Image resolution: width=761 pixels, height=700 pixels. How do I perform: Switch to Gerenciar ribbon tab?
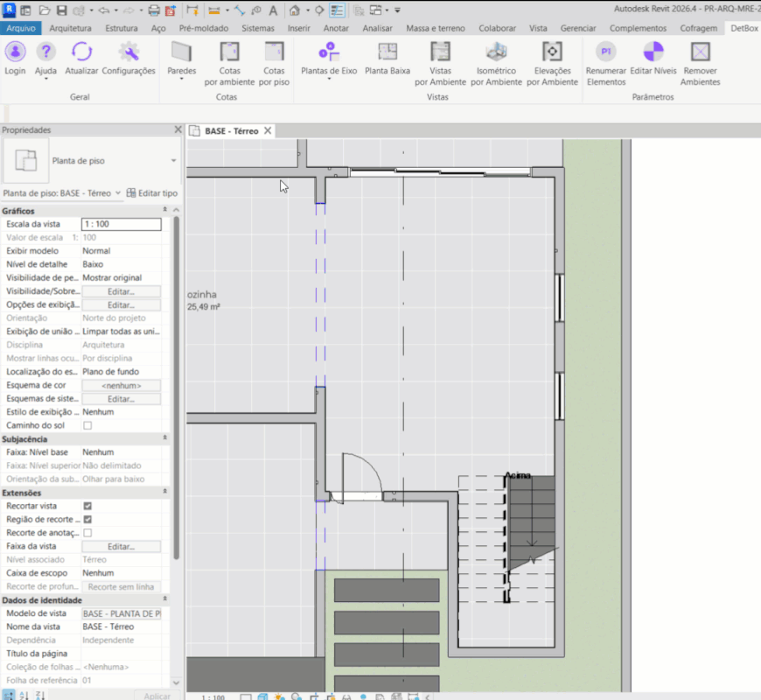[578, 28]
